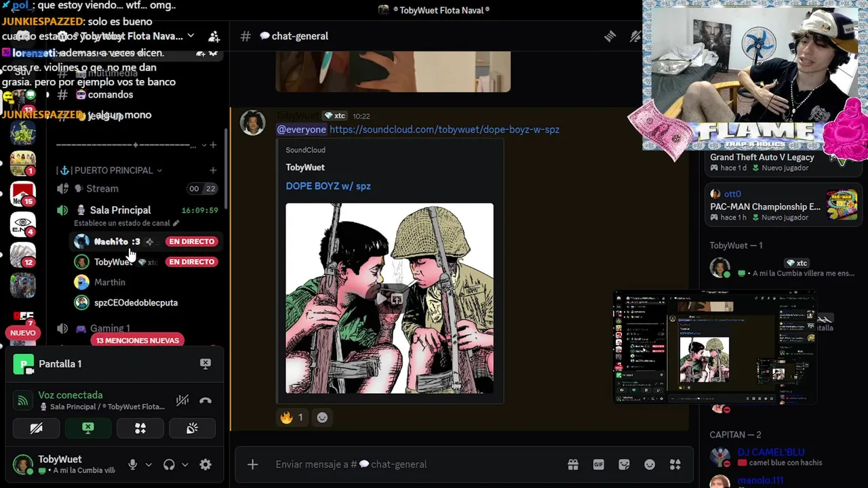The image size is (868, 488).
Task: Open eye-logo server with 4 badge
Action: click(22, 225)
